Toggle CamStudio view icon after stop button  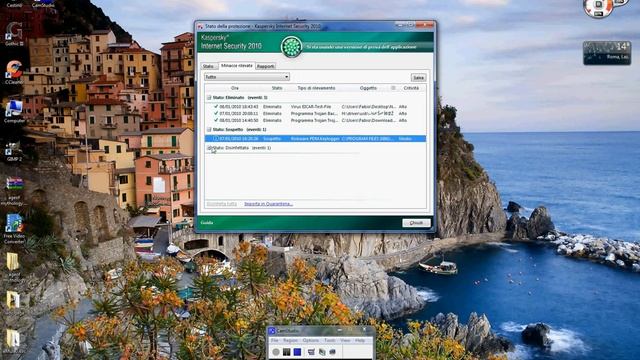(311, 351)
